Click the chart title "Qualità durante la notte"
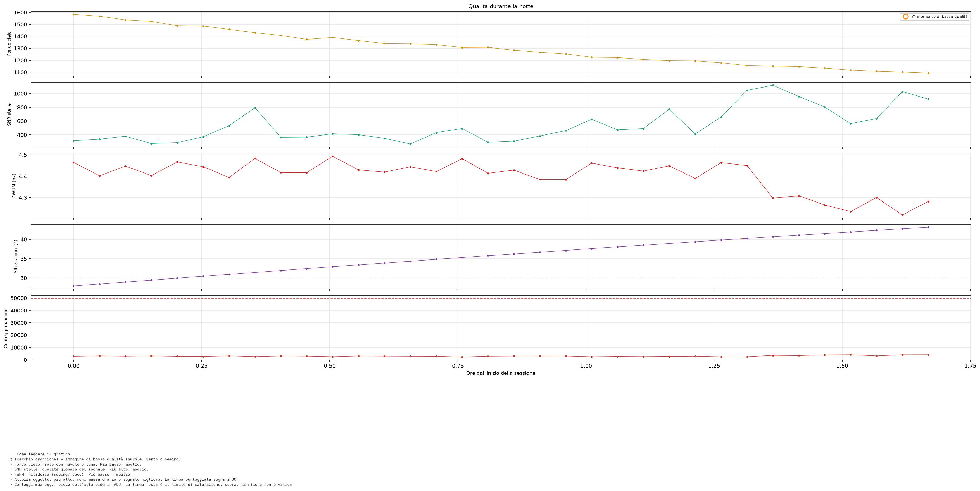This screenshot has height=491, width=980. [x=501, y=6]
